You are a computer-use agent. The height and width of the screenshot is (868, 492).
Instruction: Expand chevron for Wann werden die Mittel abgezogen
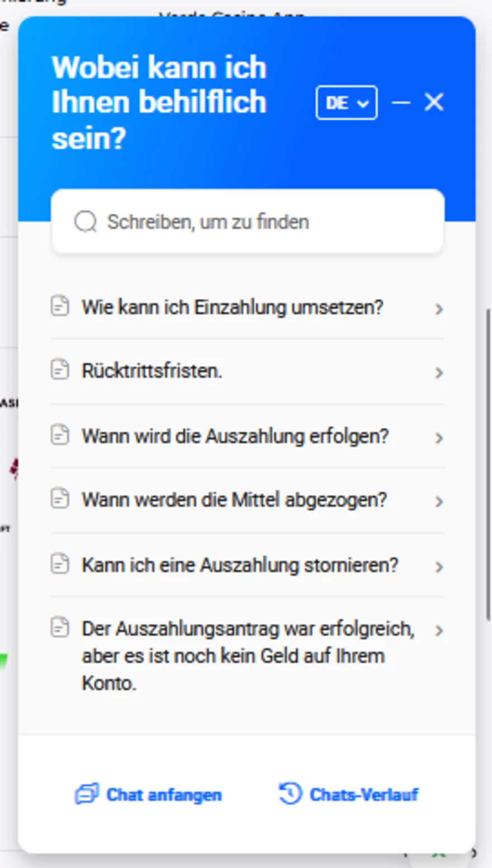439,501
